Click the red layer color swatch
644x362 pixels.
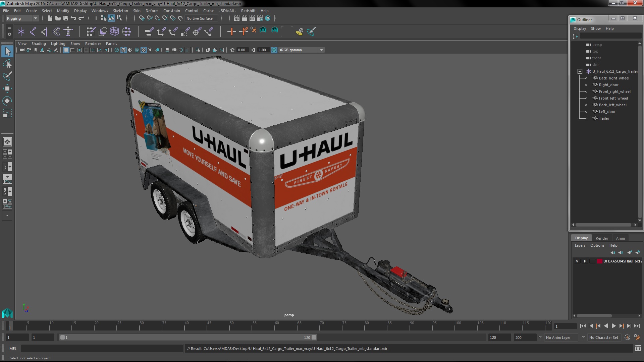(x=599, y=261)
